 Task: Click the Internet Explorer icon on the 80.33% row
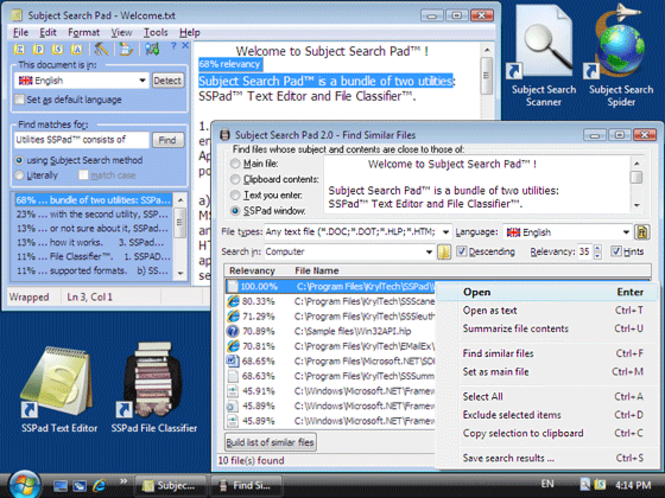(233, 301)
